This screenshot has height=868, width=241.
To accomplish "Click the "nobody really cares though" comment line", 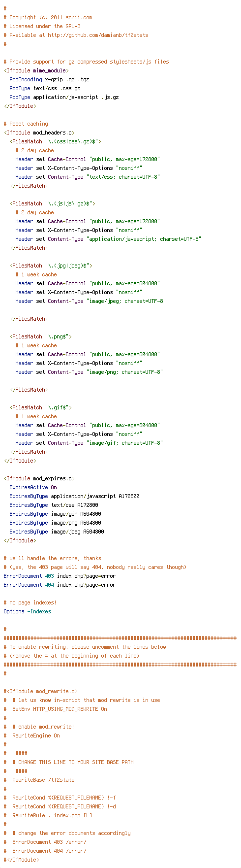I will coord(95,567).
